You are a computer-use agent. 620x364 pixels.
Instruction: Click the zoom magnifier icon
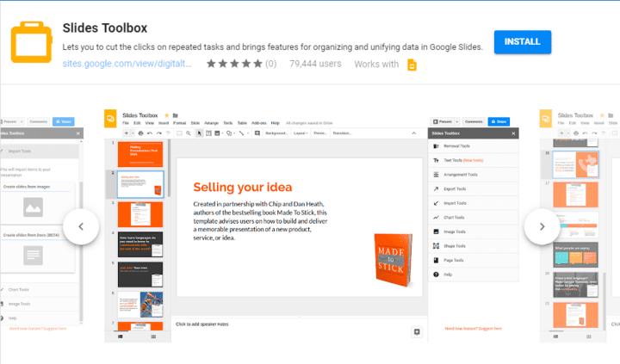pyautogui.click(x=189, y=133)
